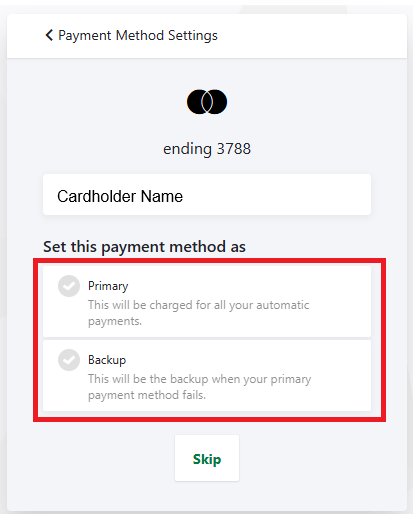Click the left circle of the Mastercard logo
Screen dimensions: 413x514
197,102
